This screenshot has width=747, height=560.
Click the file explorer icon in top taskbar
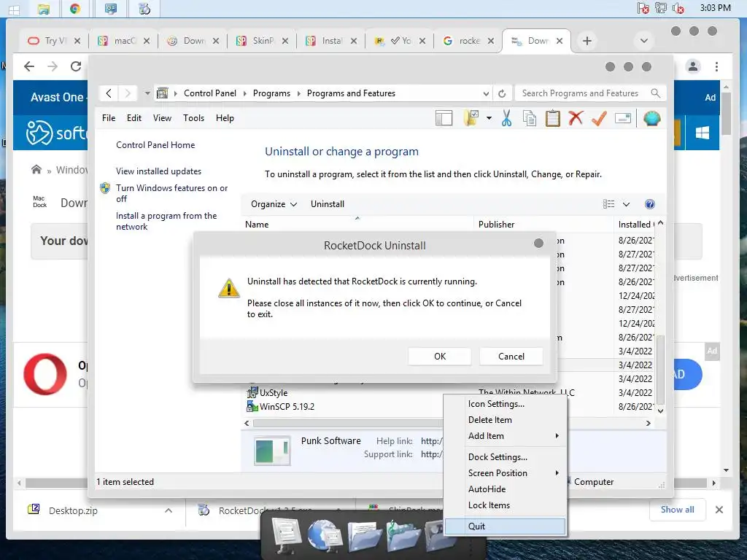point(43,9)
